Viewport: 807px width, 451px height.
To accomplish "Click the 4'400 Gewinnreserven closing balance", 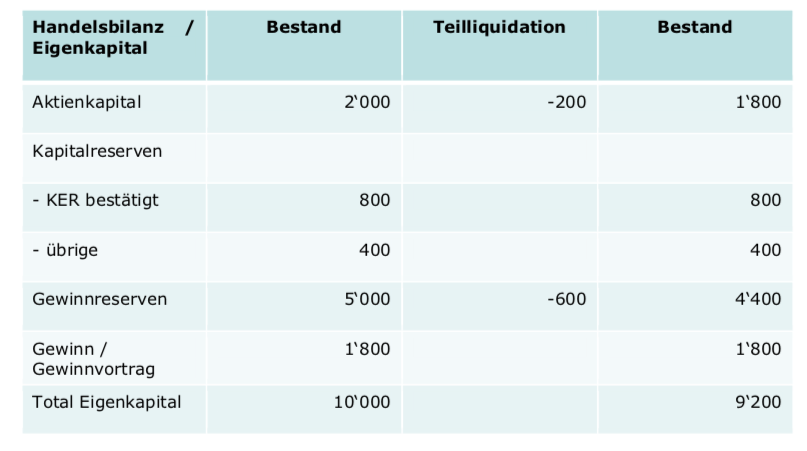I will (x=758, y=299).
